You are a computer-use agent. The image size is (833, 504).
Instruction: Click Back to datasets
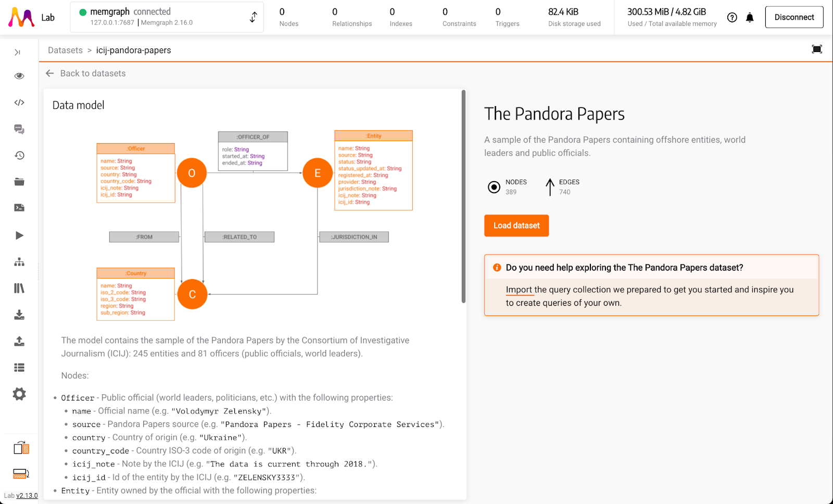(93, 73)
